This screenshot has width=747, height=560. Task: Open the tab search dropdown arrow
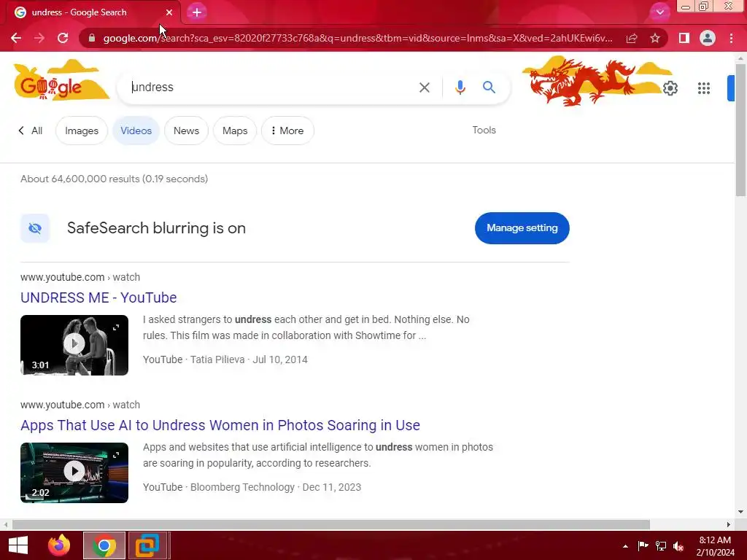pos(659,12)
